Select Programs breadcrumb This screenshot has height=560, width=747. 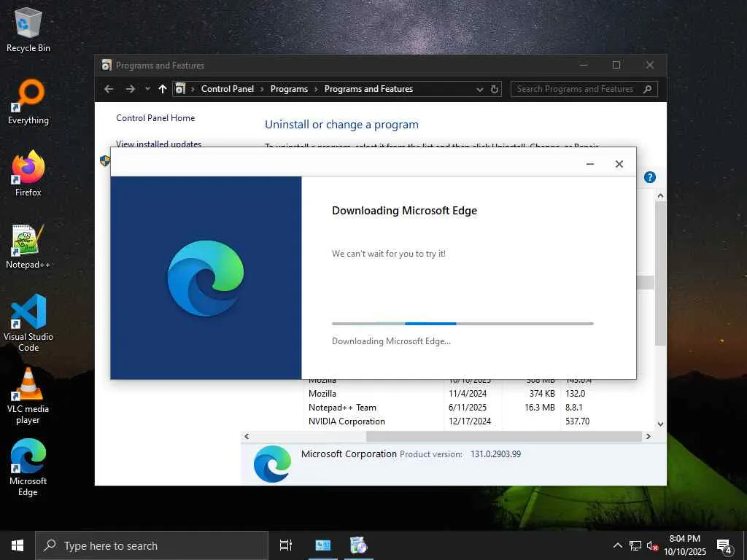(289, 89)
